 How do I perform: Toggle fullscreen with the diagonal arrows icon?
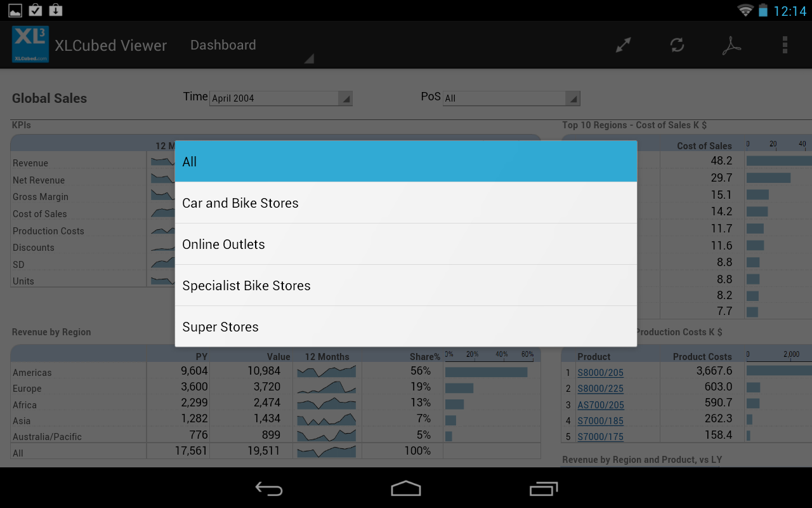click(x=622, y=44)
